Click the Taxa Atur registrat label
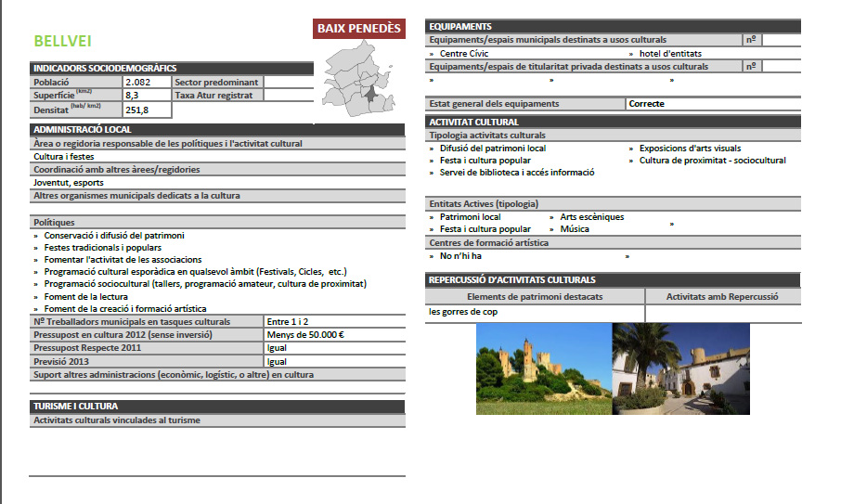This screenshot has height=504, width=841. pos(213,96)
